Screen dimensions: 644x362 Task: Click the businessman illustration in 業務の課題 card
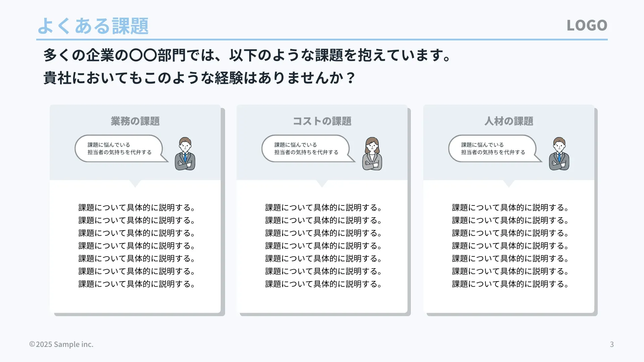[185, 154]
